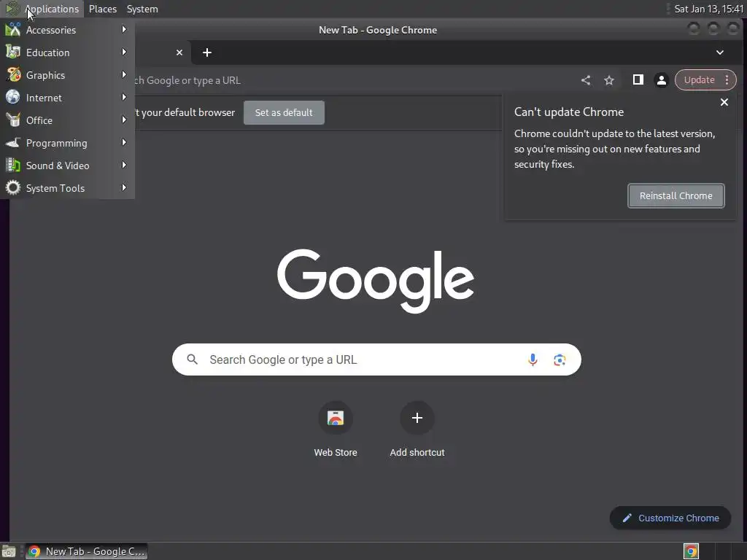Click the Update button in toolbar
Viewport: 747px width, 560px height.
[x=699, y=80]
